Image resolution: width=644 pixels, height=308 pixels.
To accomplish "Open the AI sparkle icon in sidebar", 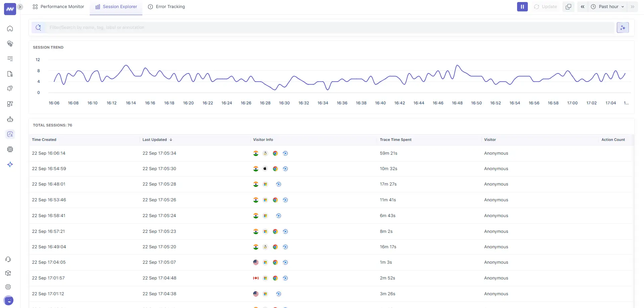I will pyautogui.click(x=10, y=164).
